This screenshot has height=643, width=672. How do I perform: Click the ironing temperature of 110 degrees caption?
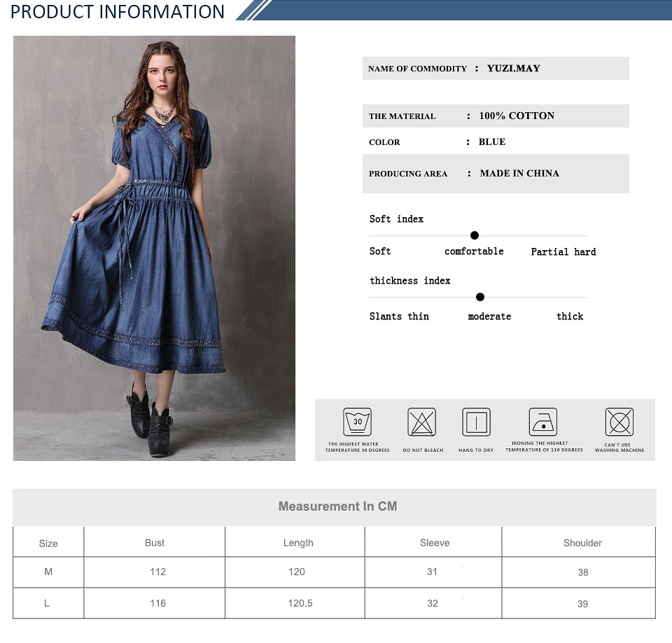544,447
